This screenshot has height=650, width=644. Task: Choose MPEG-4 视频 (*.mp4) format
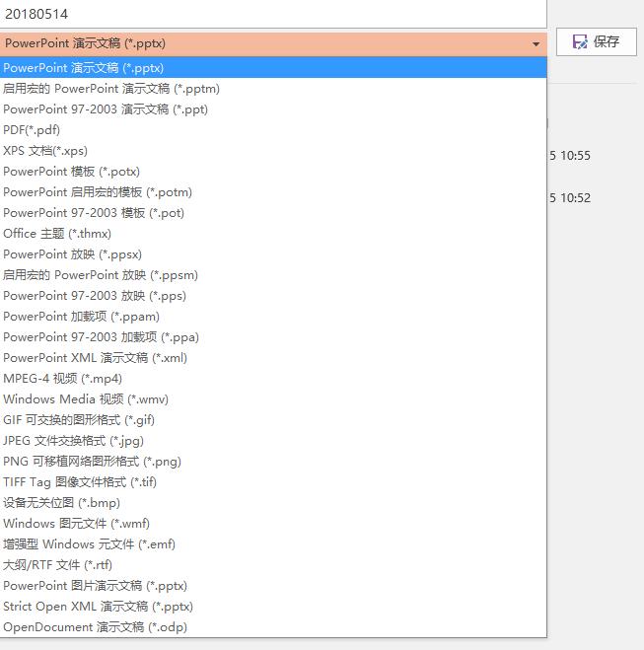point(273,379)
